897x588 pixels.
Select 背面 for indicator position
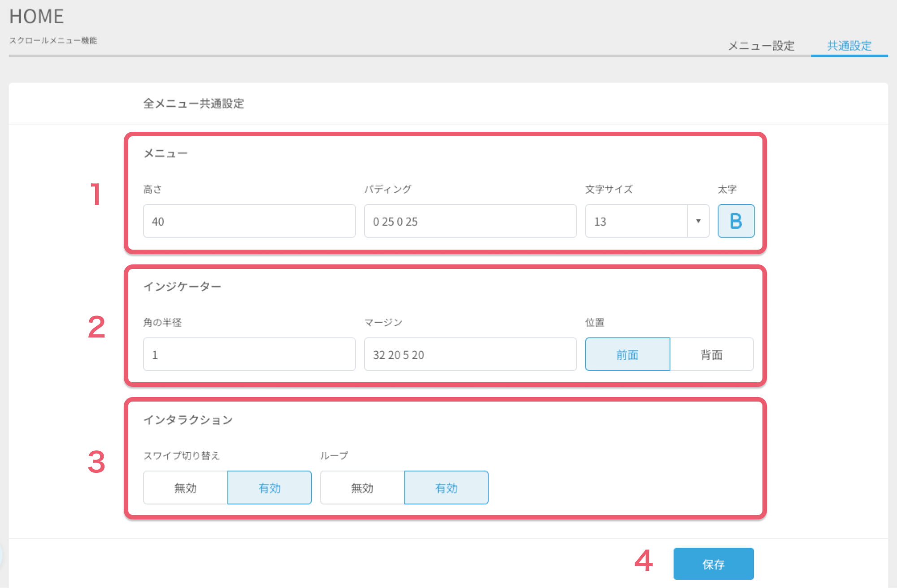[712, 354]
